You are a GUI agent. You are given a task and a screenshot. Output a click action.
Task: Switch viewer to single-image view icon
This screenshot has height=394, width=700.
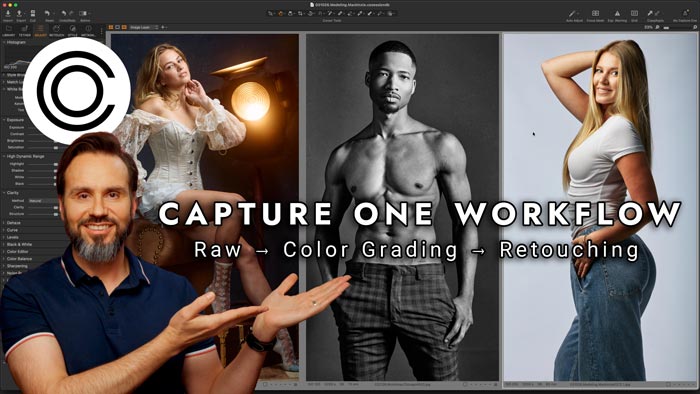pos(117,27)
